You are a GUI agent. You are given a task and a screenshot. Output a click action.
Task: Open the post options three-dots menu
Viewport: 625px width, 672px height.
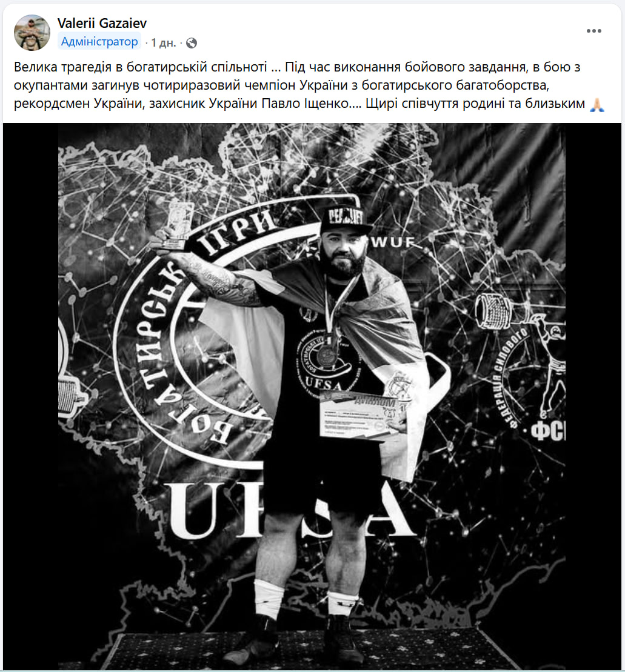click(593, 31)
